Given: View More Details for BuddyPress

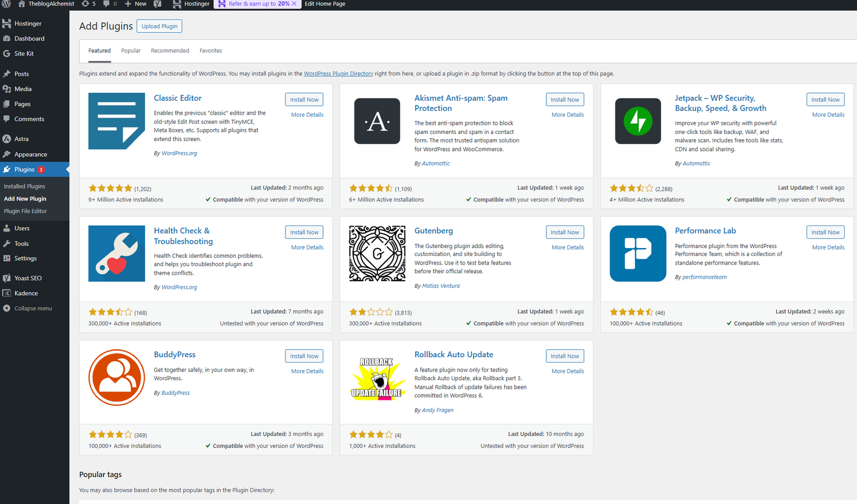Looking at the screenshot, I should click(307, 371).
